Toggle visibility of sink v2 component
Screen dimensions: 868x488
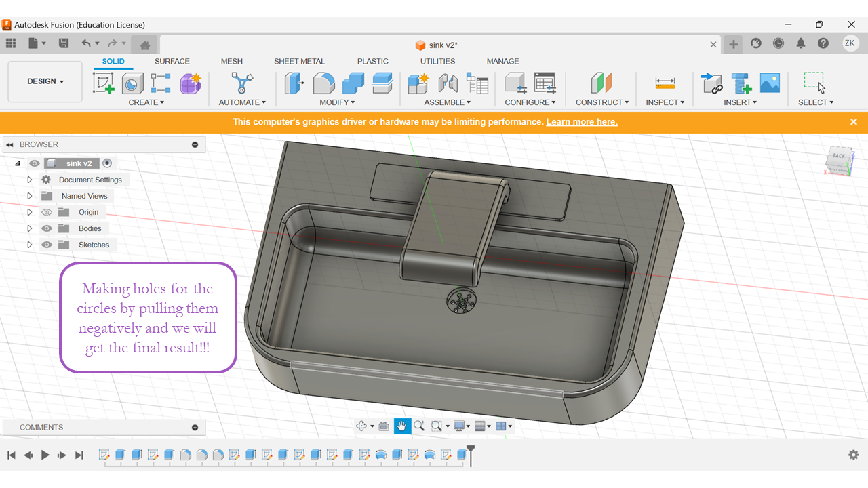pos(35,163)
